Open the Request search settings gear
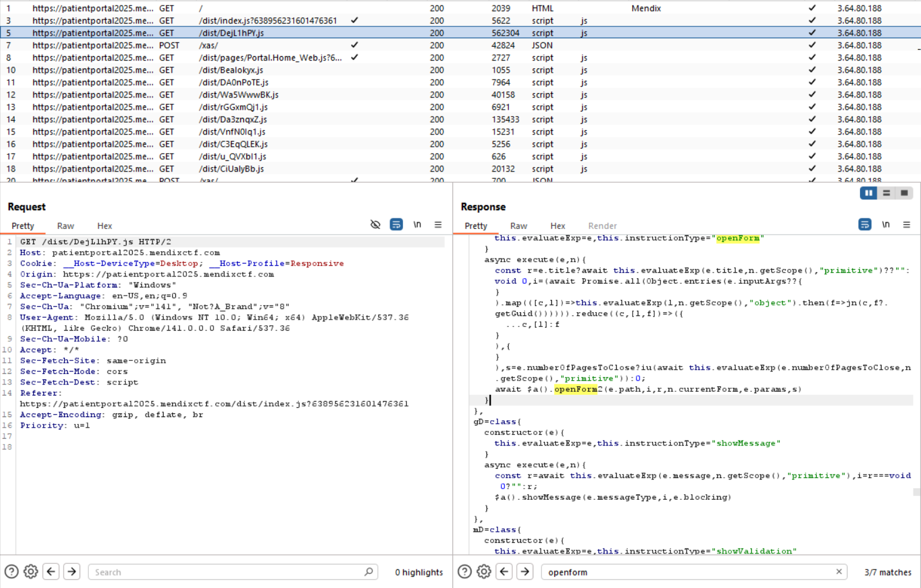The height and width of the screenshot is (588, 921). [31, 572]
